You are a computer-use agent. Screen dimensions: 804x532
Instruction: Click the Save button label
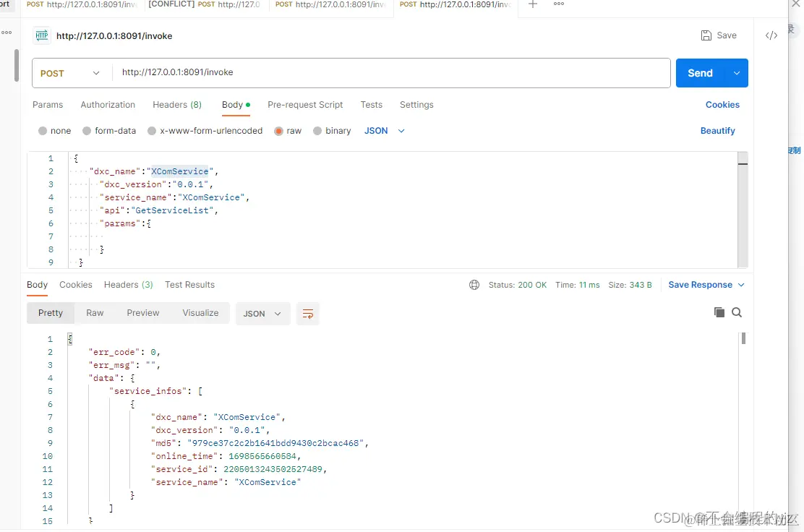[727, 35]
